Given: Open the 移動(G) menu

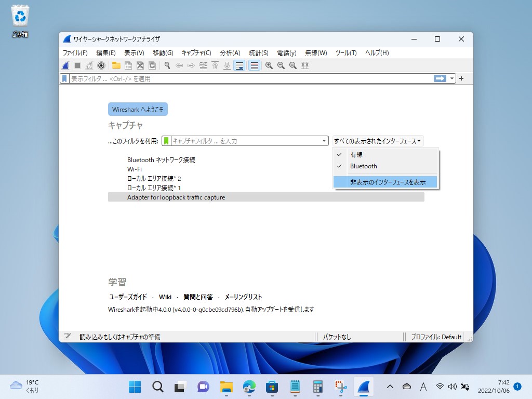Looking at the screenshot, I should [x=163, y=53].
